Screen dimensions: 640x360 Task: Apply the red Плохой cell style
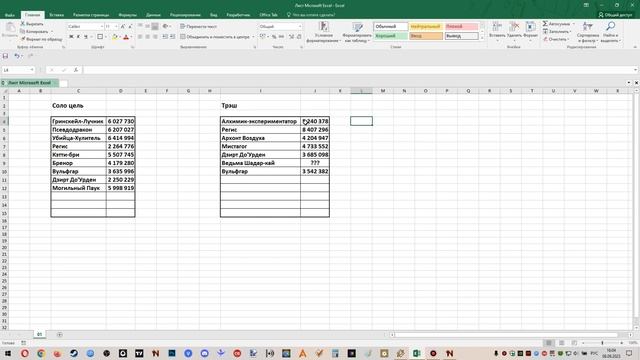[461, 27]
